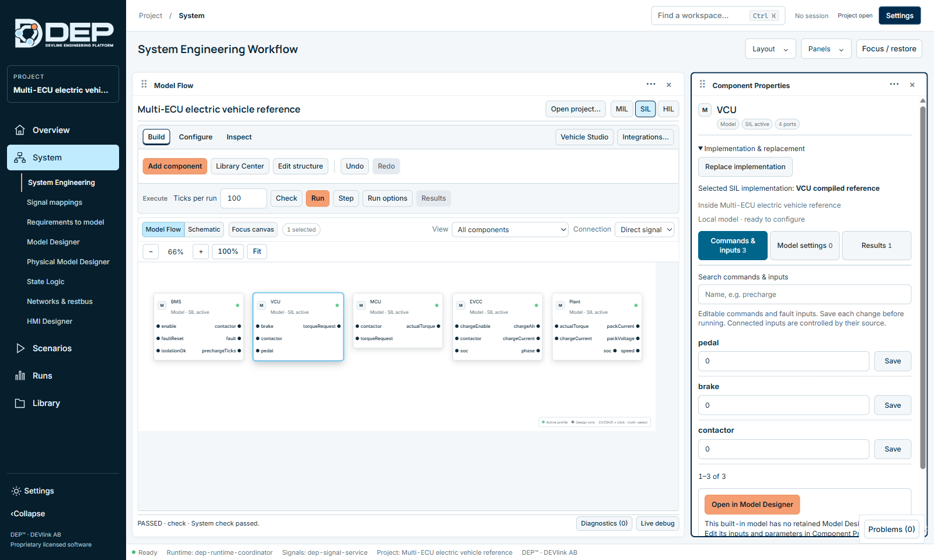Viewport: 934px width, 560px height.
Task: Click the M icon on MCU block
Action: pos(361,305)
